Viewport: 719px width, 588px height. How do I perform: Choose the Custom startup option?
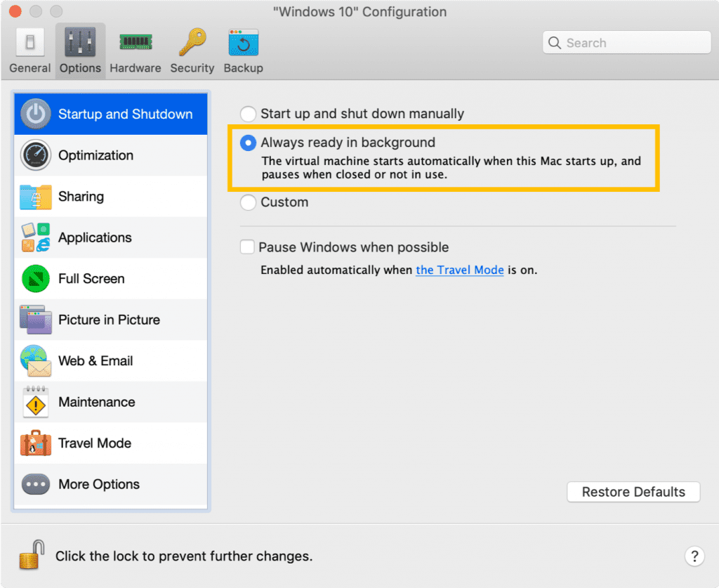click(x=247, y=202)
